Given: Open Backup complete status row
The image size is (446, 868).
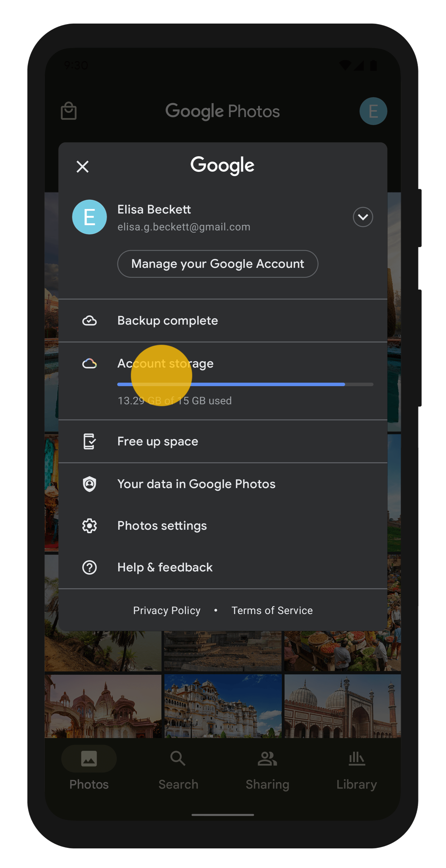Looking at the screenshot, I should tap(222, 320).
